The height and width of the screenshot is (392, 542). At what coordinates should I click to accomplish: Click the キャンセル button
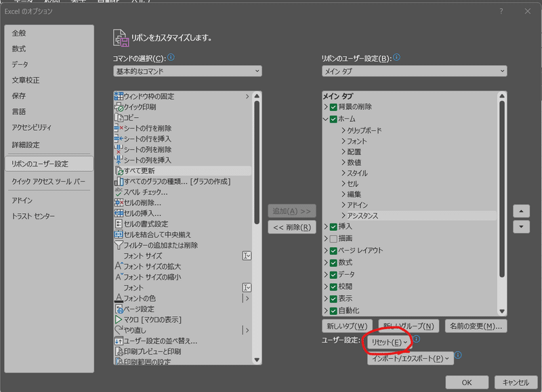516,383
